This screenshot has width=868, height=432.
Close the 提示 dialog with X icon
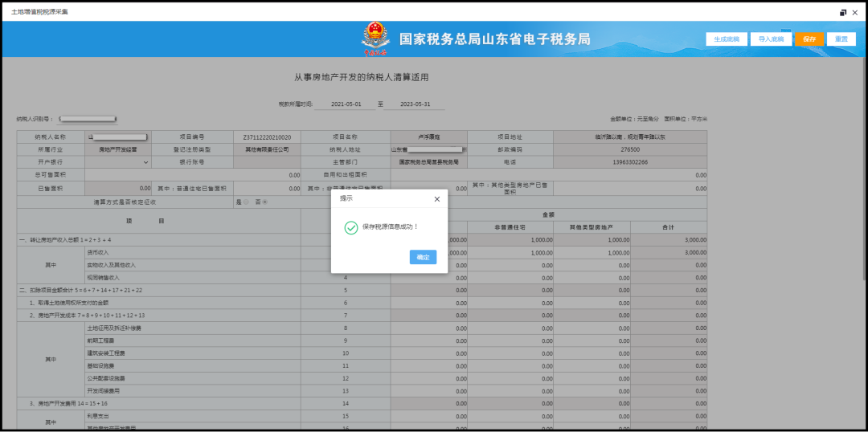[x=436, y=198]
